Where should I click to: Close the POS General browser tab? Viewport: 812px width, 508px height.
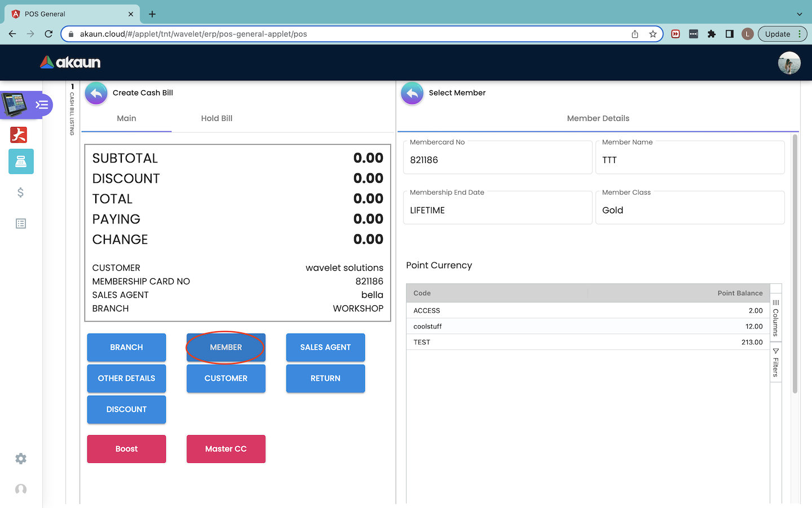click(131, 14)
